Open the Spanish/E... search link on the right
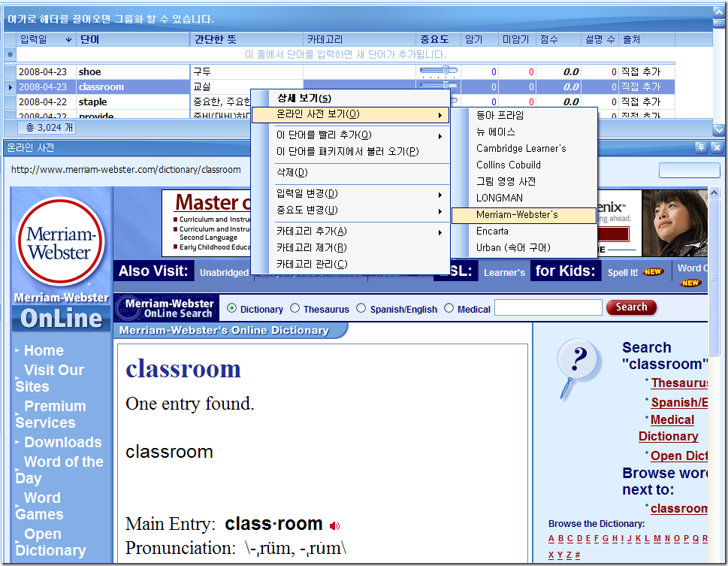Screen dimensions: 728x566 [678, 402]
